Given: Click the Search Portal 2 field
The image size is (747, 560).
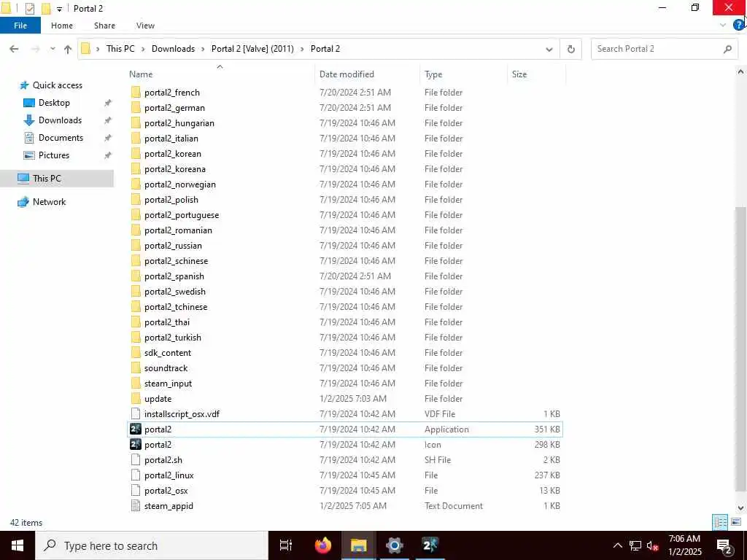Looking at the screenshot, I should 665,49.
